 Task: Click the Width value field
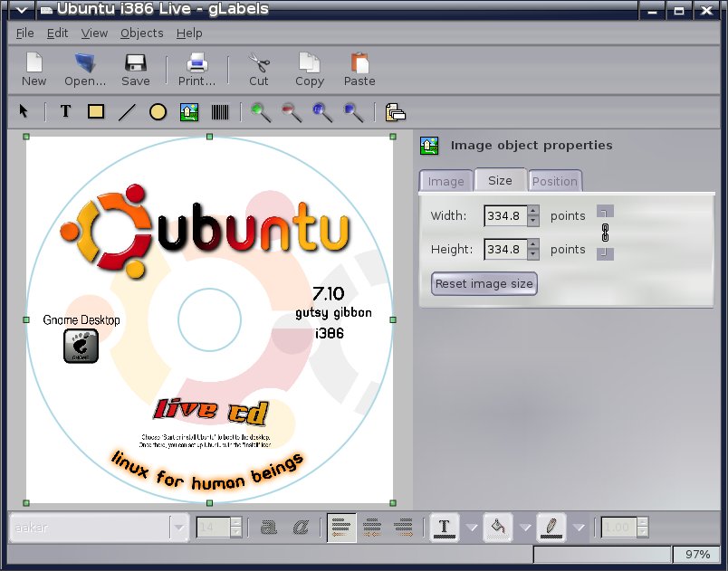click(505, 215)
